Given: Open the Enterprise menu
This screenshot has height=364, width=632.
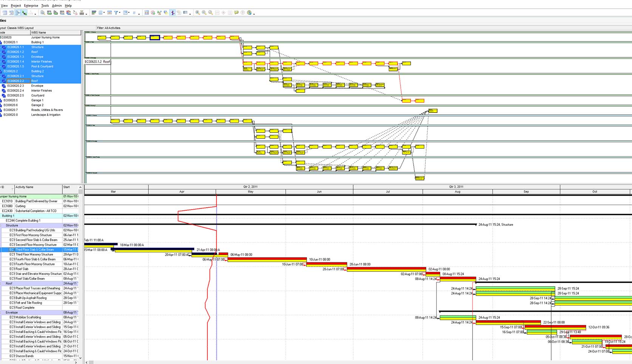Looking at the screenshot, I should click(x=31, y=6).
